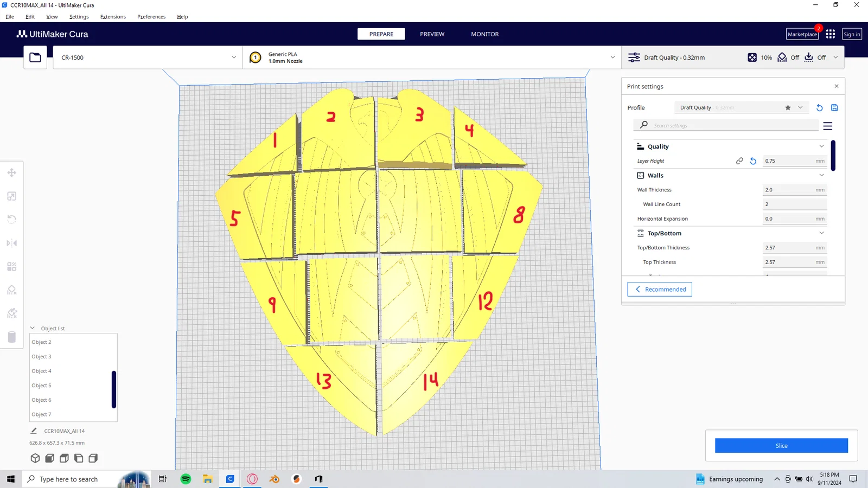
Task: Edit the Layer Height value field
Action: [795, 161]
